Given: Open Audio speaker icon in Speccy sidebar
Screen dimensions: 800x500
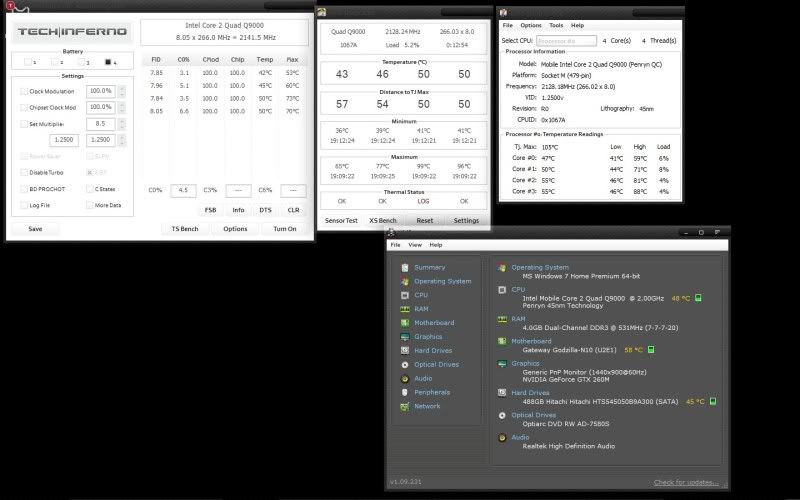Looking at the screenshot, I should coord(405,379).
